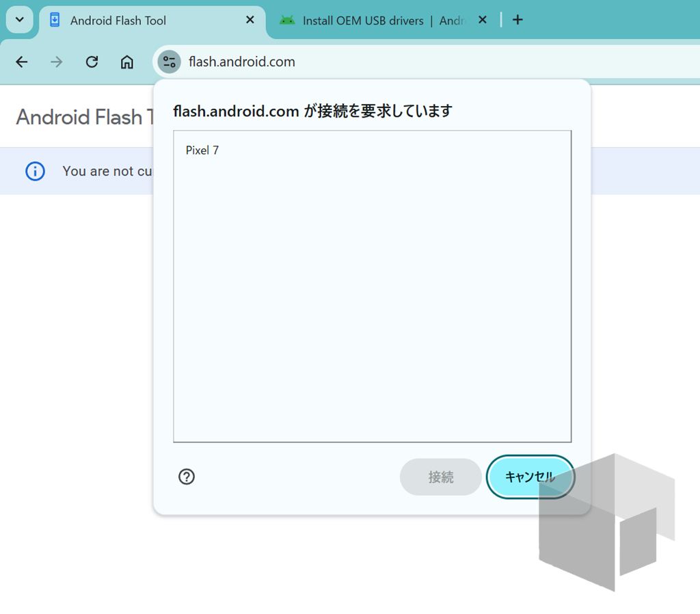Viewport: 700px width, 614px height.
Task: Go forward to the next page
Action: (x=56, y=62)
